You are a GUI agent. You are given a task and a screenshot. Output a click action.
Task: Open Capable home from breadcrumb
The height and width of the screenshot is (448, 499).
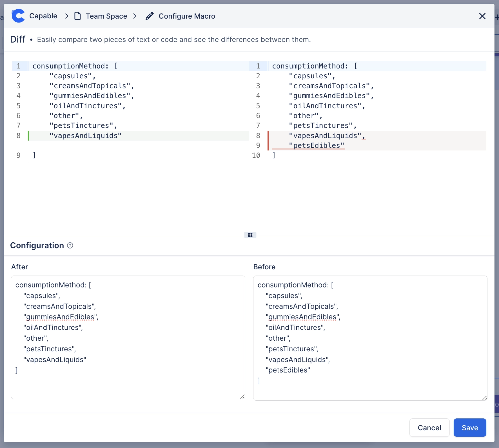[x=43, y=16]
